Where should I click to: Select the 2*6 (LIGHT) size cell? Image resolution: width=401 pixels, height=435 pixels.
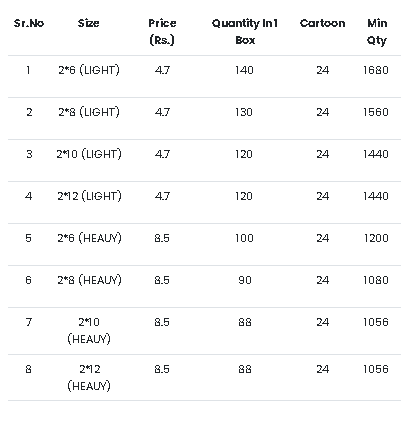(89, 70)
